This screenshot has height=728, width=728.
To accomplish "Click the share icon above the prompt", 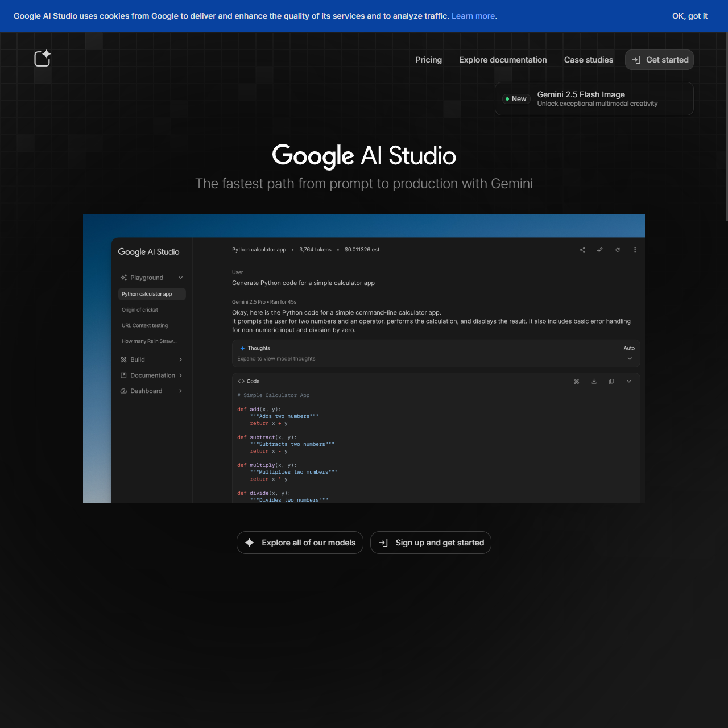I will pos(582,250).
